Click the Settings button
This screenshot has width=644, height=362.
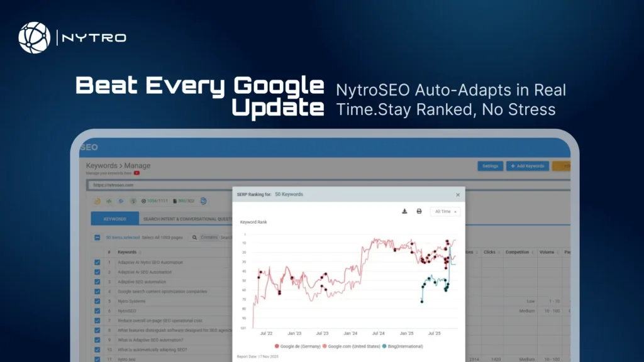(x=490, y=167)
